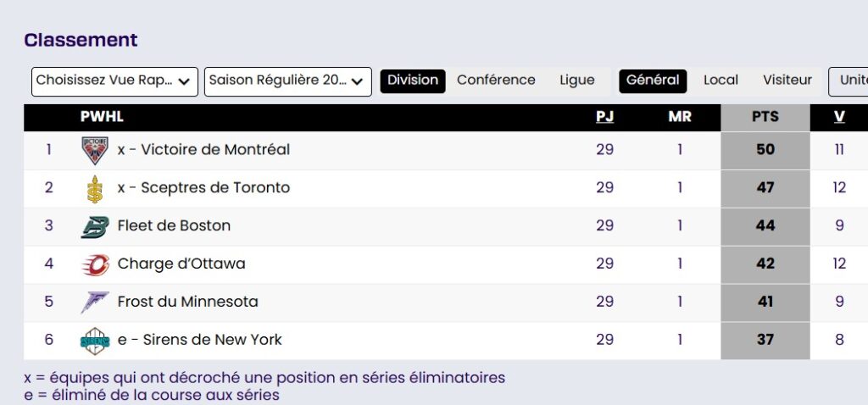The height and width of the screenshot is (405, 868).
Task: Show Local game standings
Action: [721, 80]
